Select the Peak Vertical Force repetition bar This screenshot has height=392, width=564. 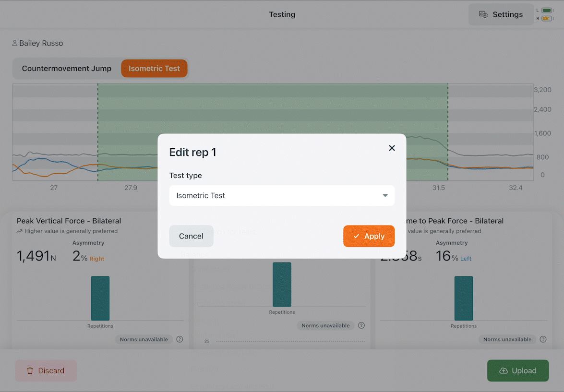click(100, 298)
